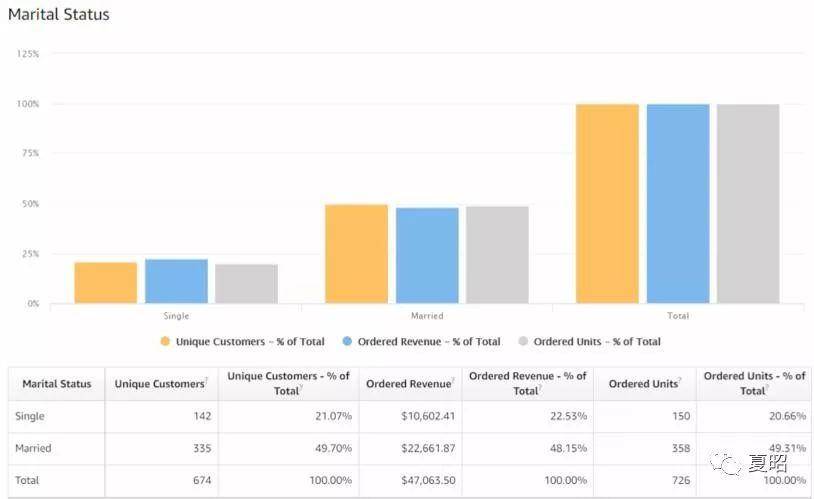
Task: Click the orange Unique Customers legend dot
Action: pyautogui.click(x=165, y=341)
